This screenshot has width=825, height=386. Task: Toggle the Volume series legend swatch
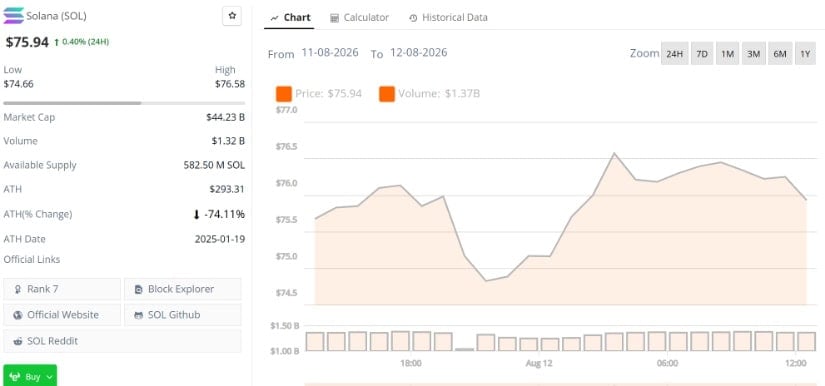[x=387, y=94]
